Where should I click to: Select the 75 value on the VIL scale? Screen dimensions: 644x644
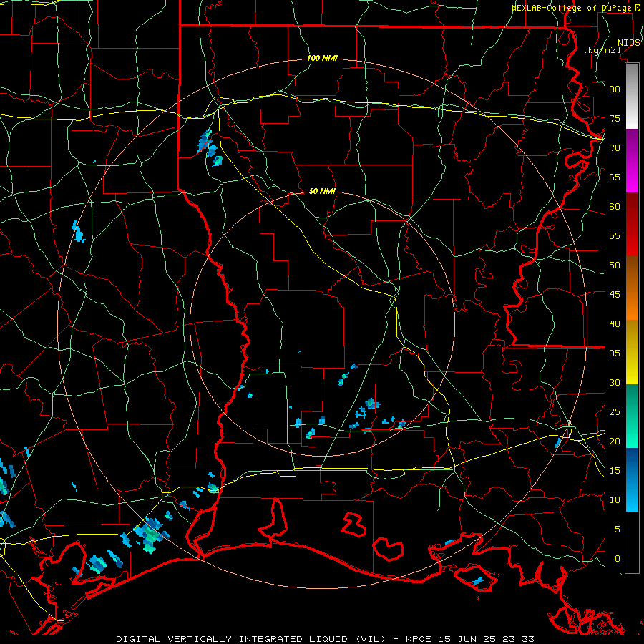[615, 118]
